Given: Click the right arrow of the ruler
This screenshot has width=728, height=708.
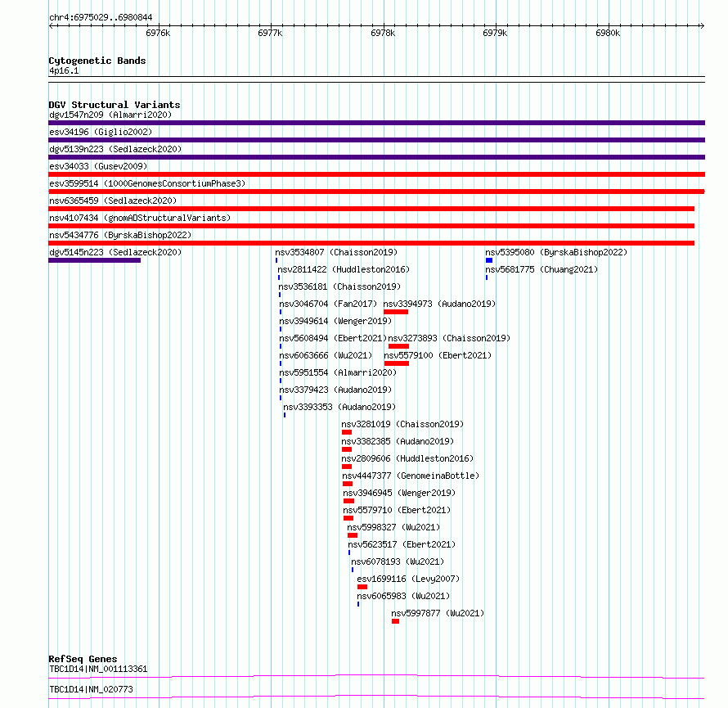Looking at the screenshot, I should (702, 26).
